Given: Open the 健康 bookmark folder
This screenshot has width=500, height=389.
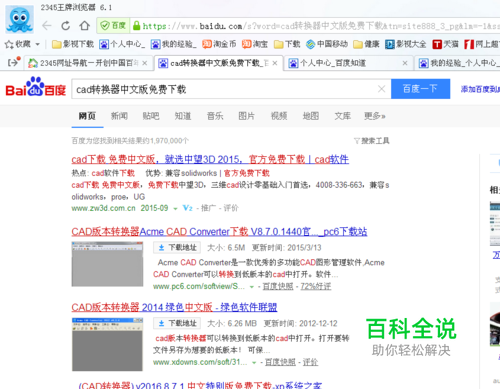Looking at the screenshot, I should 366,44.
